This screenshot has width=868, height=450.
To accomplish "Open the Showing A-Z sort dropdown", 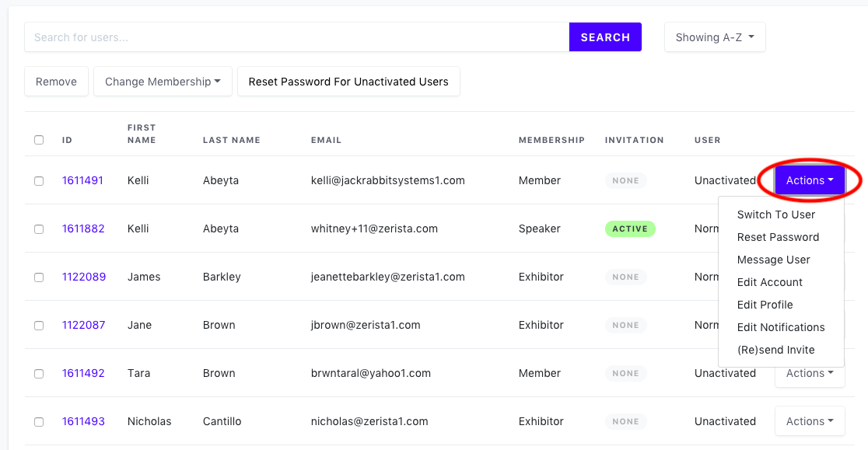I will click(x=715, y=37).
